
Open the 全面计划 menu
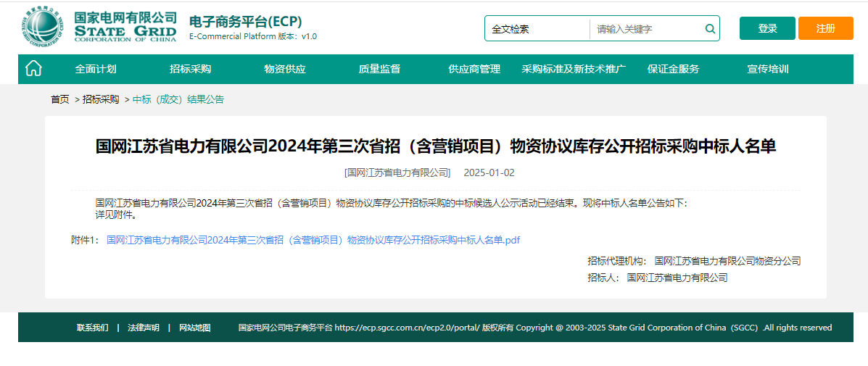coord(96,69)
